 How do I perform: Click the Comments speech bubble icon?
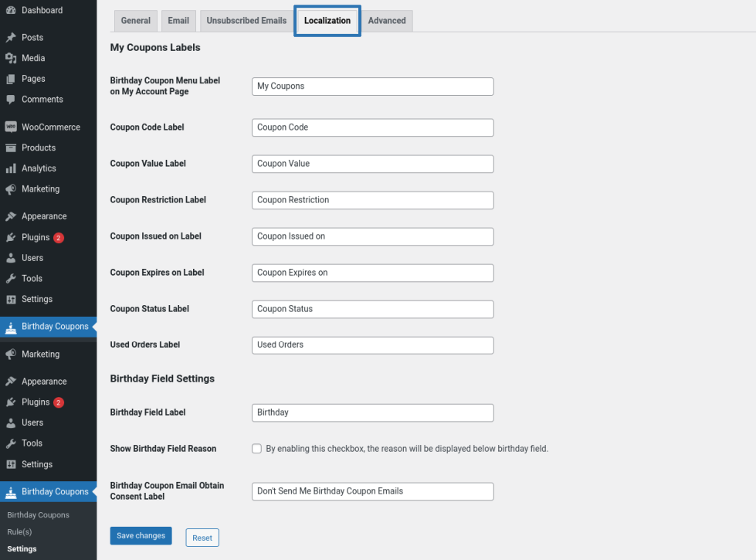11,100
